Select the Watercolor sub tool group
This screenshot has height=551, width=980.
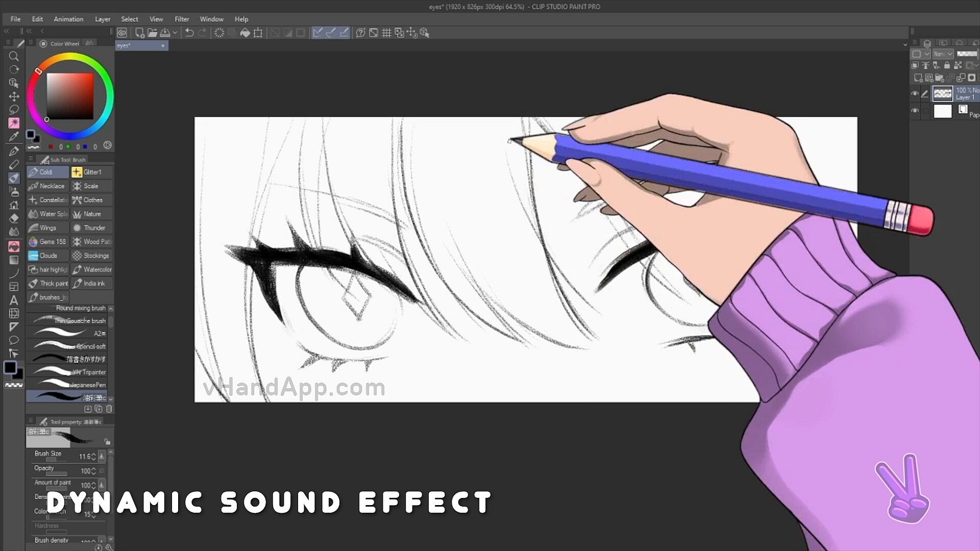pos(92,269)
